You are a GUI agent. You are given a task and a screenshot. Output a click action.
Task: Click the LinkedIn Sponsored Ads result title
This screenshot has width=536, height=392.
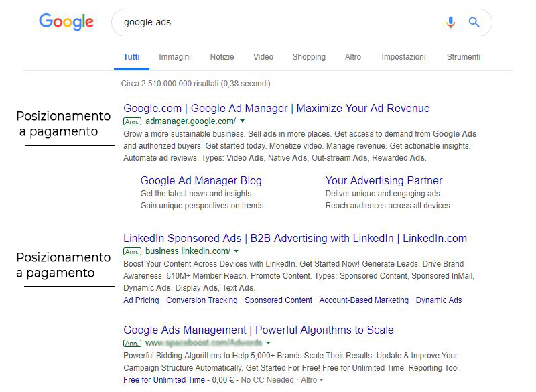(x=295, y=239)
